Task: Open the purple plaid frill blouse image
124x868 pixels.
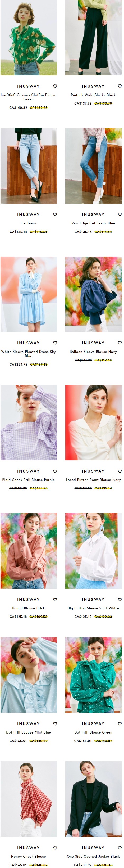Action: [29, 422]
